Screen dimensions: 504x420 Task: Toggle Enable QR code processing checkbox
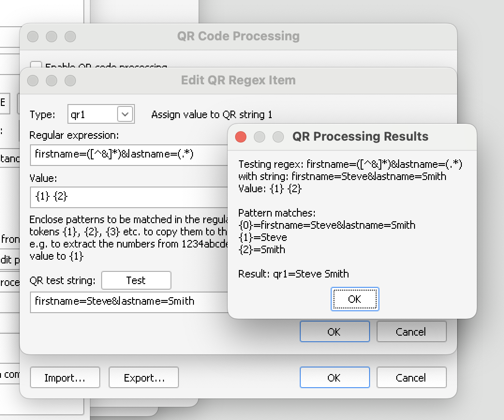coord(36,65)
